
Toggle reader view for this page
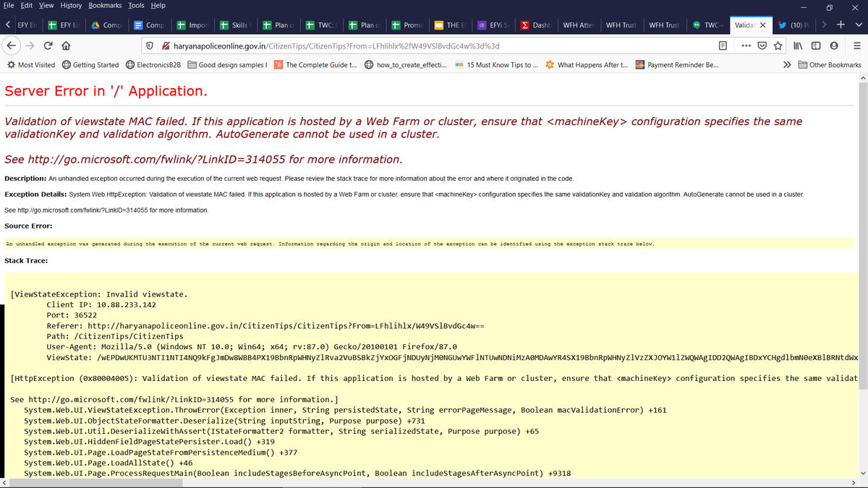723,46
